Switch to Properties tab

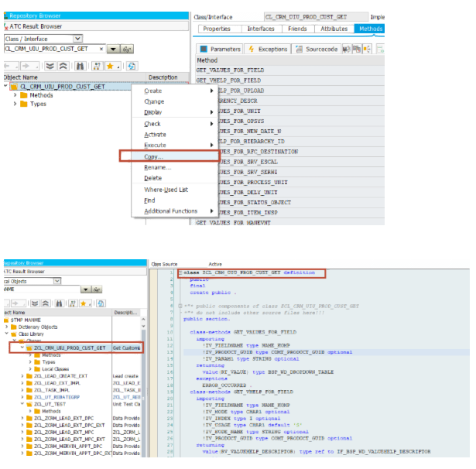coord(217,29)
